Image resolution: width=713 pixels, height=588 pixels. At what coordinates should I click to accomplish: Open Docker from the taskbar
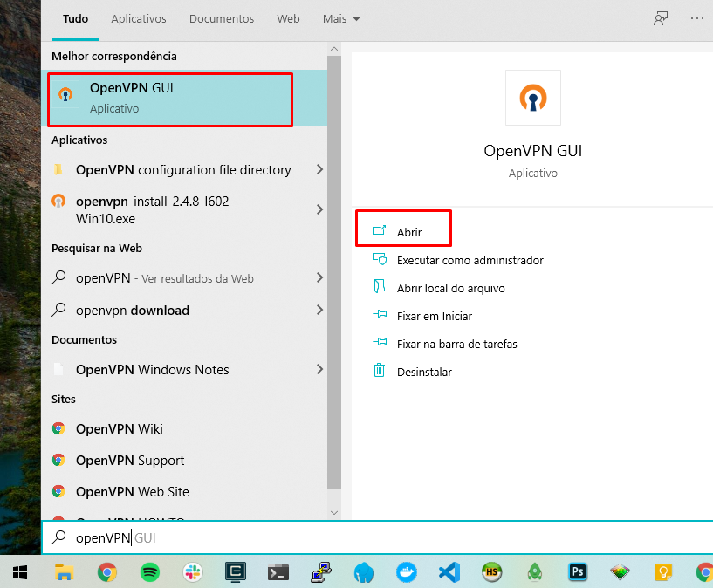(x=407, y=572)
